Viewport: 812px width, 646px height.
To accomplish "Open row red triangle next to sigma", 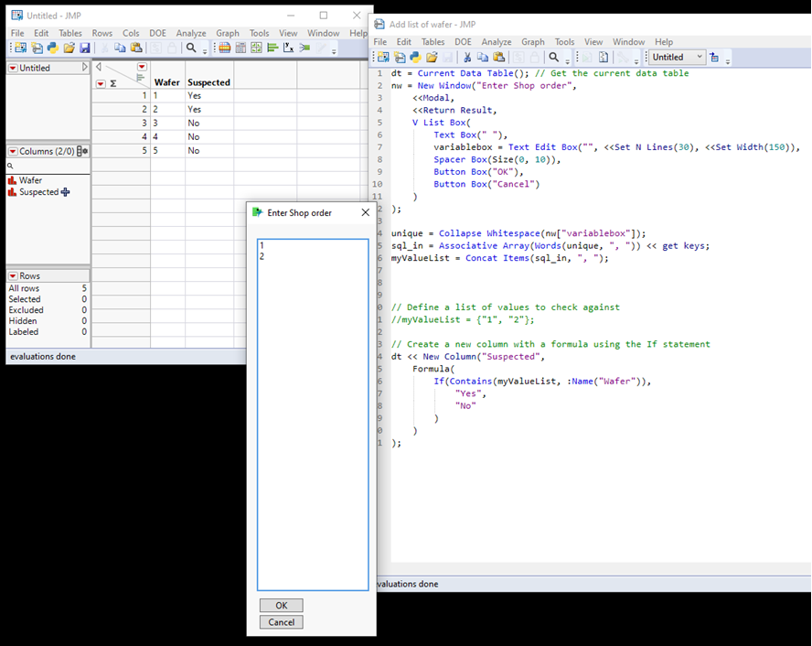I will [101, 83].
